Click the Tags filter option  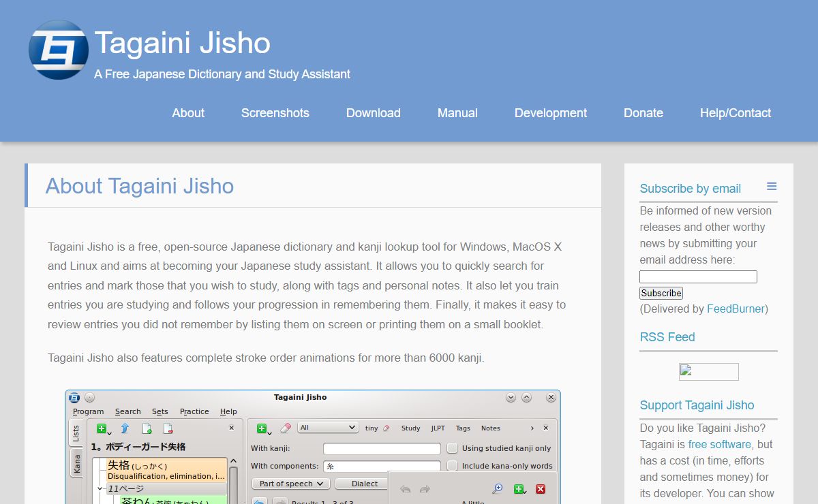[x=463, y=428]
